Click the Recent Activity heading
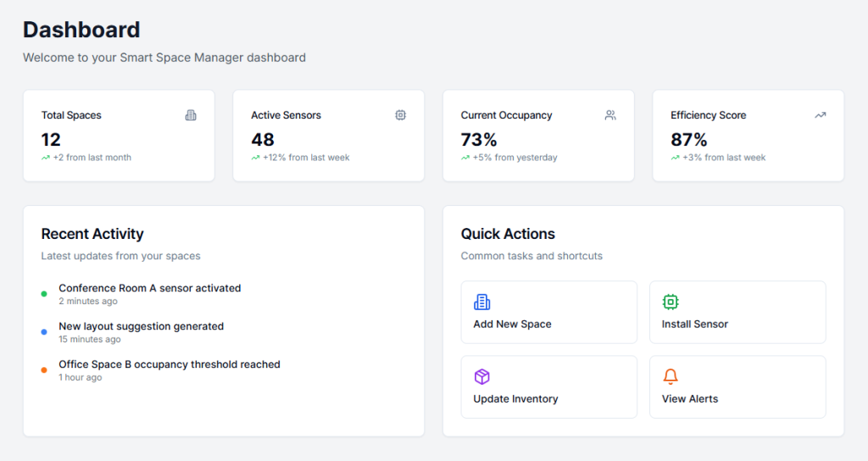Viewport: 868px width, 461px height. [x=92, y=234]
